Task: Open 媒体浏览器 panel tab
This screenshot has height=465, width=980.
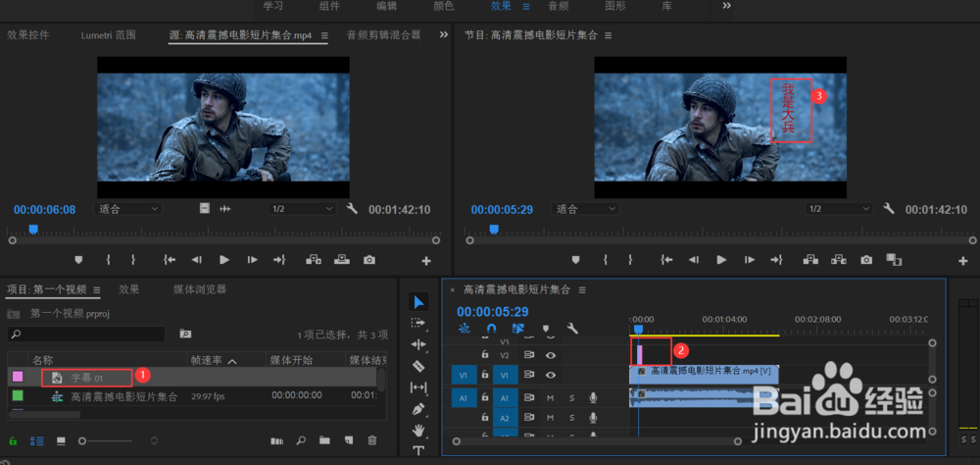Action: pyautogui.click(x=200, y=289)
